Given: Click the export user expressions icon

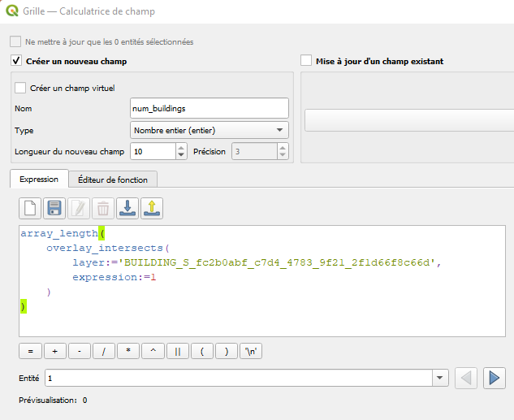Looking at the screenshot, I should point(152,208).
